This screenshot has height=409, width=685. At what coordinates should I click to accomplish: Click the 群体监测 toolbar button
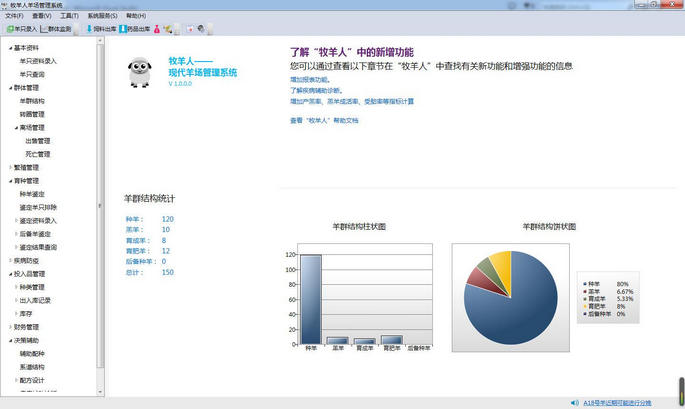tap(56, 29)
